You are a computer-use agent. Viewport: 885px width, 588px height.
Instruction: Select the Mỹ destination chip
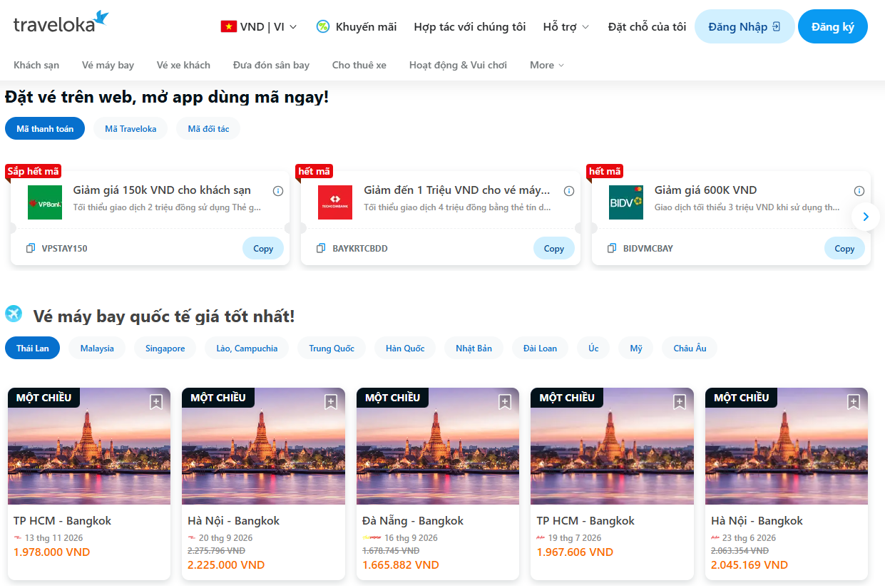coord(636,348)
